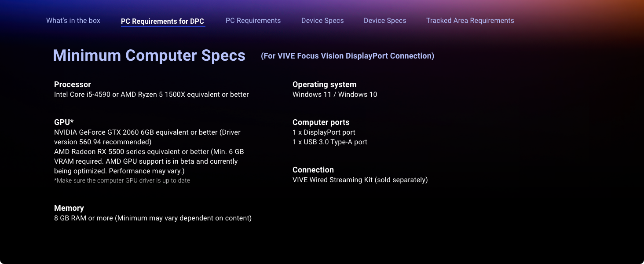Image resolution: width=644 pixels, height=264 pixels.
Task: Click the GPU* heading
Action: (x=64, y=122)
